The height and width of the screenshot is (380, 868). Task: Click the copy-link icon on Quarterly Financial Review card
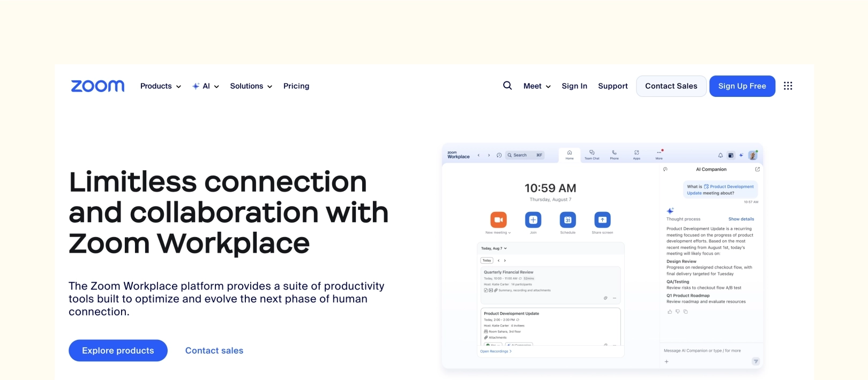605,298
